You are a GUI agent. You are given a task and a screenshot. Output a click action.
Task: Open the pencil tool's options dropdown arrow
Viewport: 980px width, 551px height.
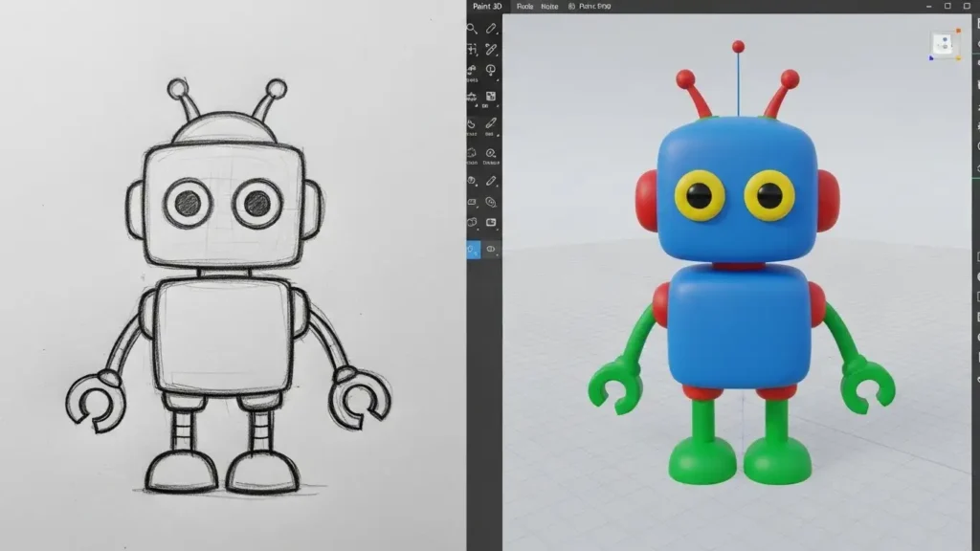click(498, 33)
